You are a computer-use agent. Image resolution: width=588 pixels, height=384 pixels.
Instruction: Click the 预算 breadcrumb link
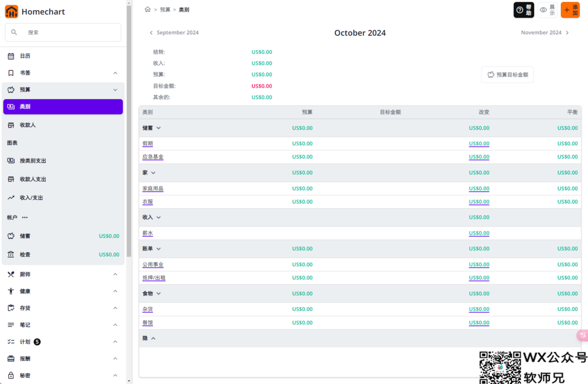click(165, 10)
